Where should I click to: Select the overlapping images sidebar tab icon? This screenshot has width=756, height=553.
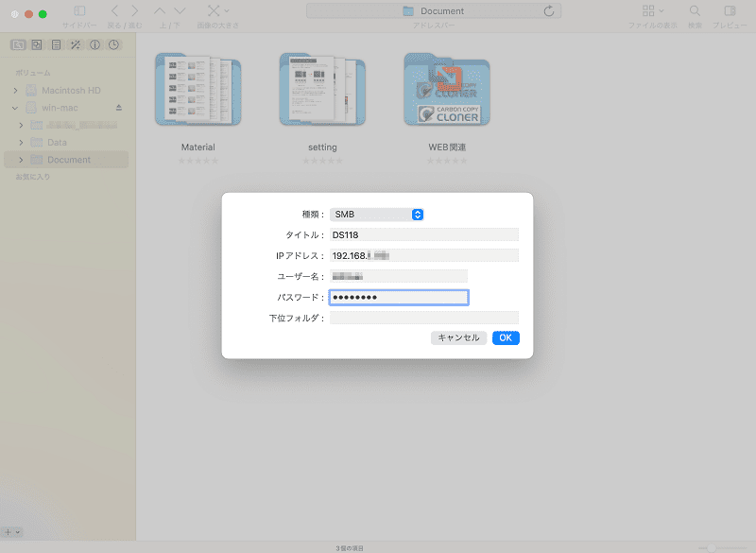[37, 44]
